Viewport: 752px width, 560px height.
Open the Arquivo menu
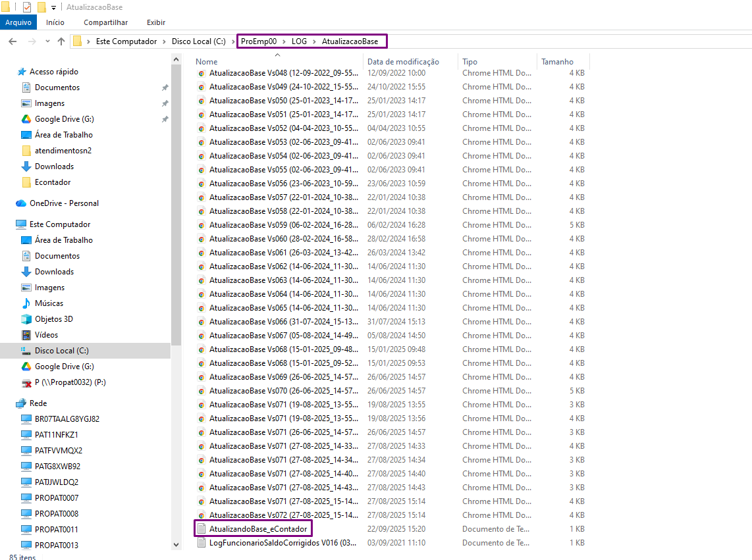coord(18,22)
